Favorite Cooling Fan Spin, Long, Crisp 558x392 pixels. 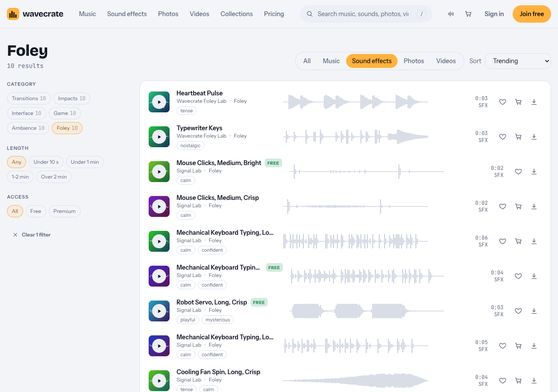click(x=503, y=381)
